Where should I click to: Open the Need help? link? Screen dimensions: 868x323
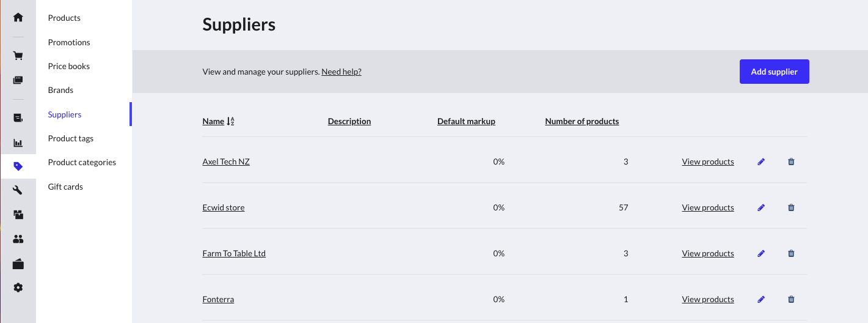341,72
